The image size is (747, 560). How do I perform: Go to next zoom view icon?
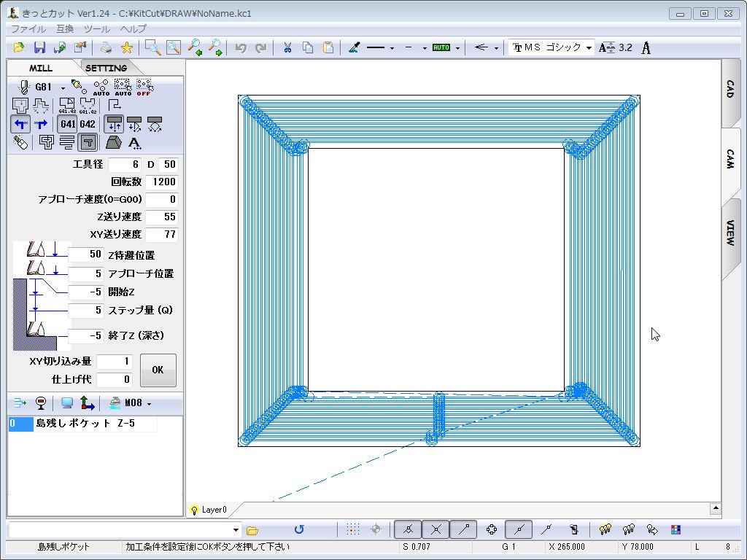pos(215,47)
